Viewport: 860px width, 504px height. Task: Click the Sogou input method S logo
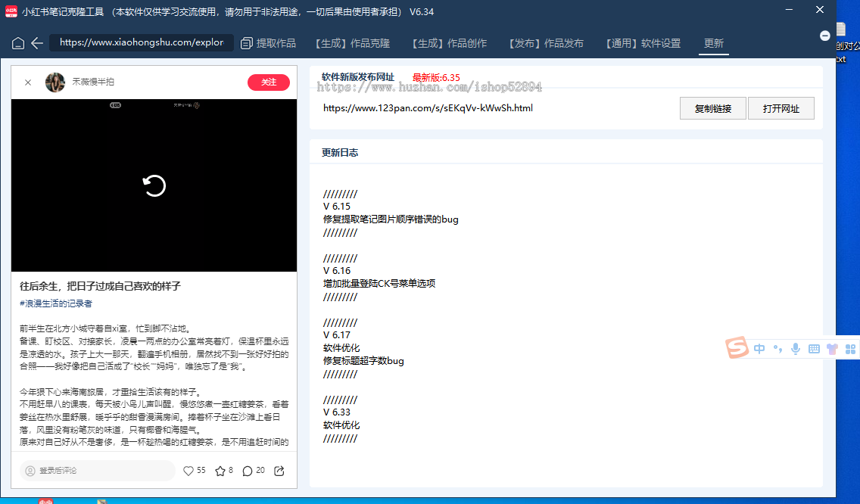(x=737, y=347)
